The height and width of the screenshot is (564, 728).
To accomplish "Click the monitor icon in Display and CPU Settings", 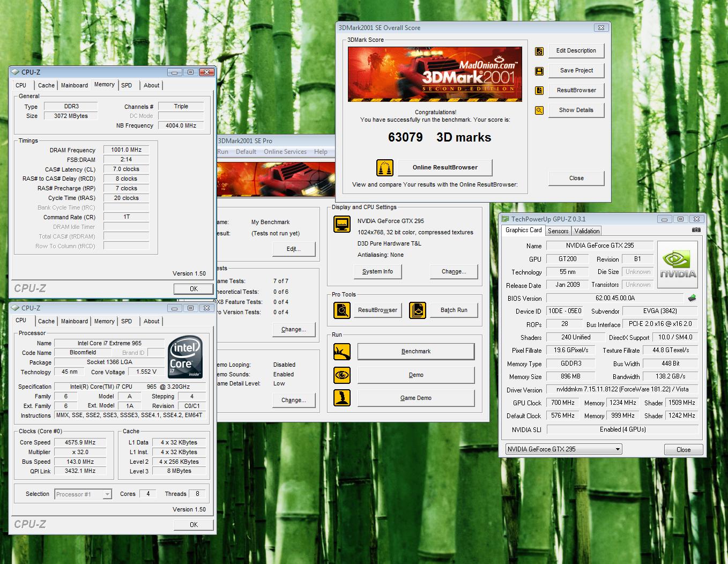I will pyautogui.click(x=342, y=224).
